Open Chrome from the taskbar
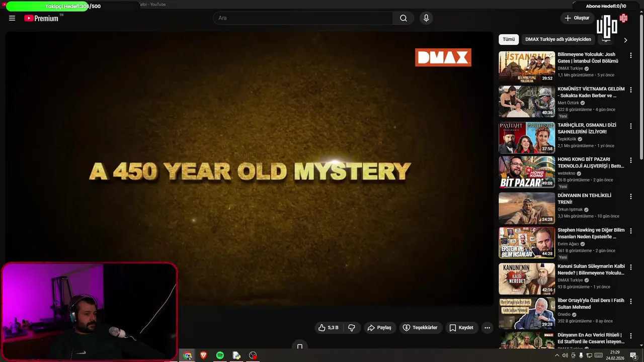This screenshot has height=362, width=644. pyautogui.click(x=187, y=355)
